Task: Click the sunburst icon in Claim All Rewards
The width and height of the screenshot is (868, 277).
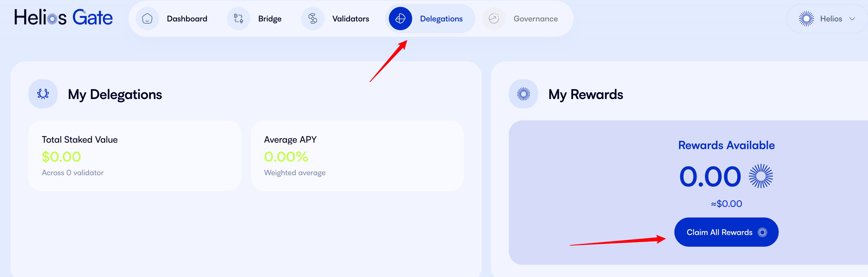Action: tap(762, 233)
